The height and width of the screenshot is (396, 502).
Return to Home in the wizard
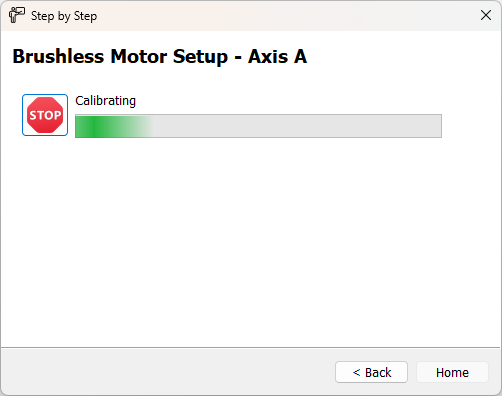(452, 372)
